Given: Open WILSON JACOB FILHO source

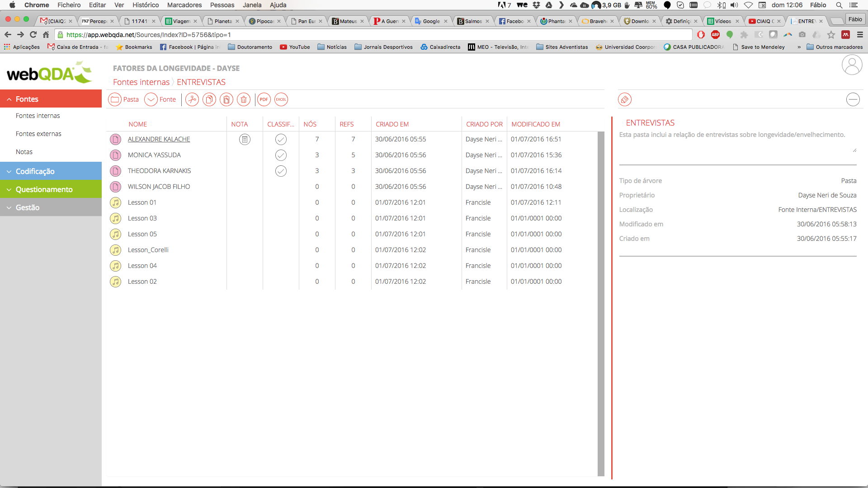Looking at the screenshot, I should (x=159, y=187).
